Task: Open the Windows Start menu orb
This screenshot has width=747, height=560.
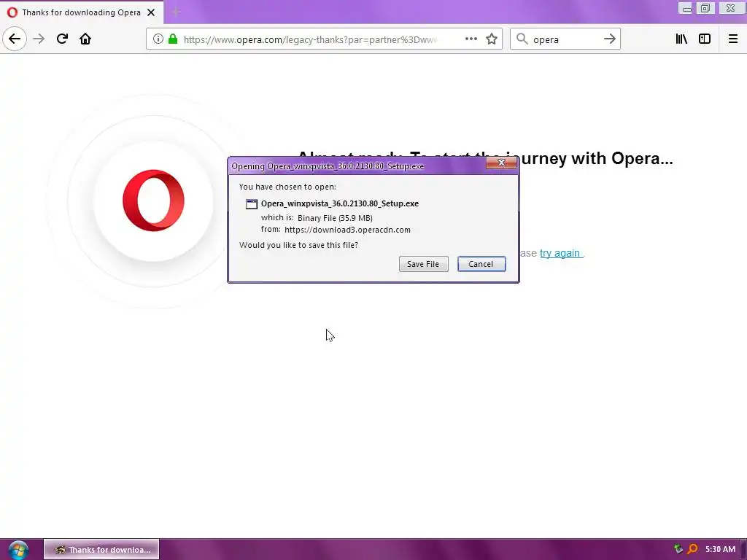Action: pyautogui.click(x=18, y=550)
